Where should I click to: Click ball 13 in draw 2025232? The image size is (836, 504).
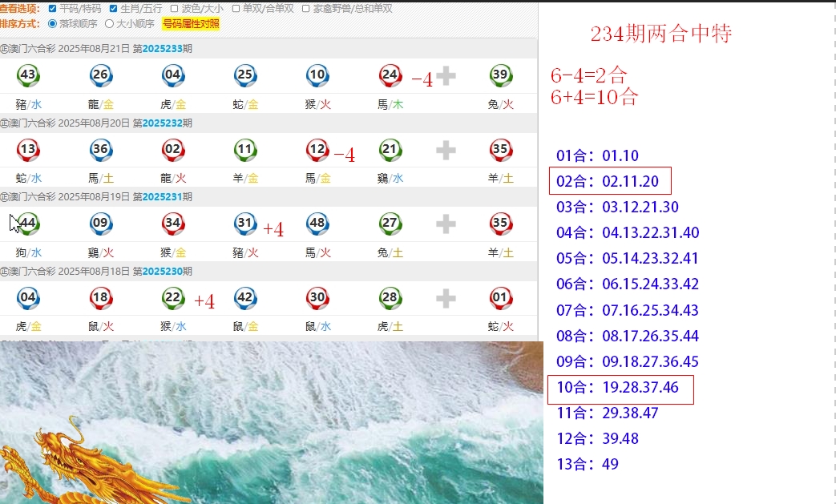point(28,150)
